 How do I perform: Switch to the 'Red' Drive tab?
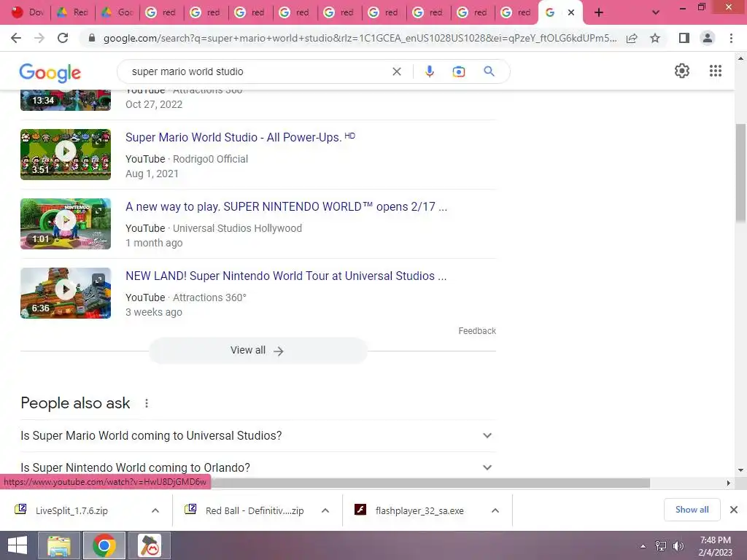(x=72, y=12)
